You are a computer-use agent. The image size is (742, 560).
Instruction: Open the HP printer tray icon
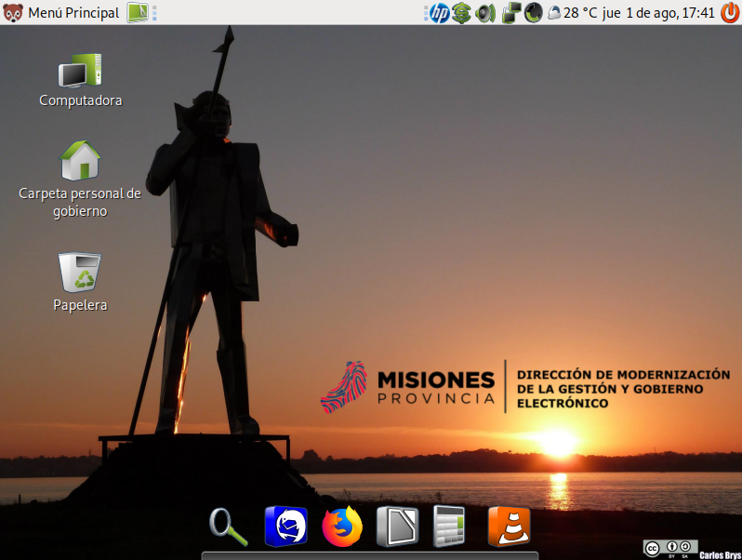(x=439, y=13)
